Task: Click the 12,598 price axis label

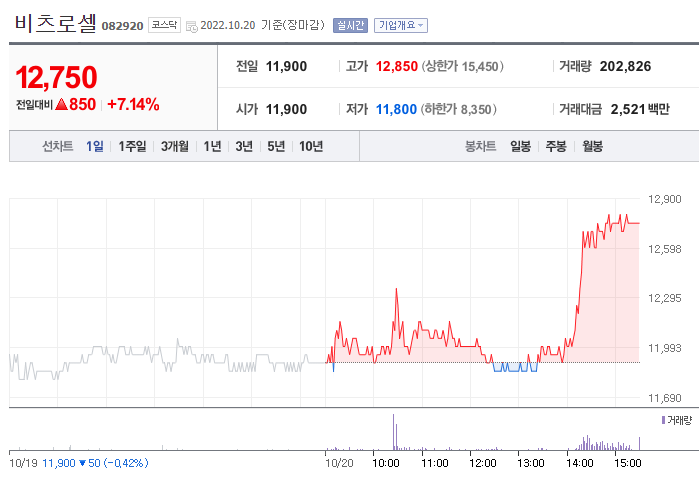Action: tap(664, 249)
